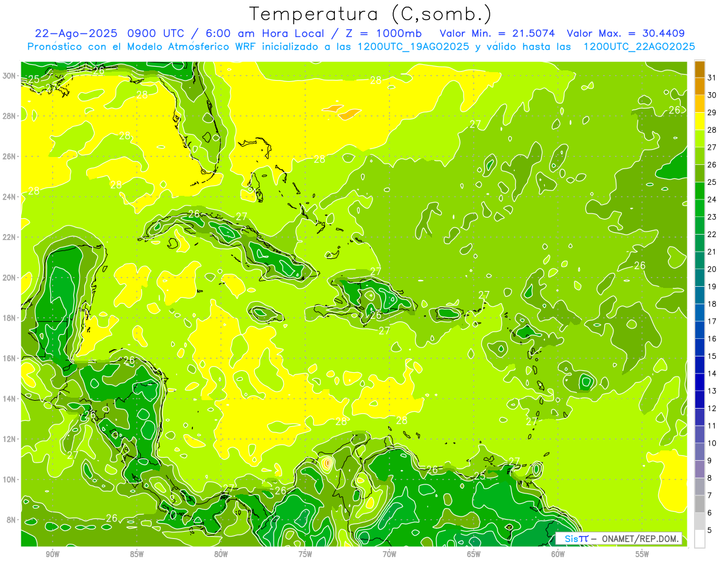Screen dimensions: 728x562
Task: Click the 8N latitude axis label
Action: coord(12,520)
